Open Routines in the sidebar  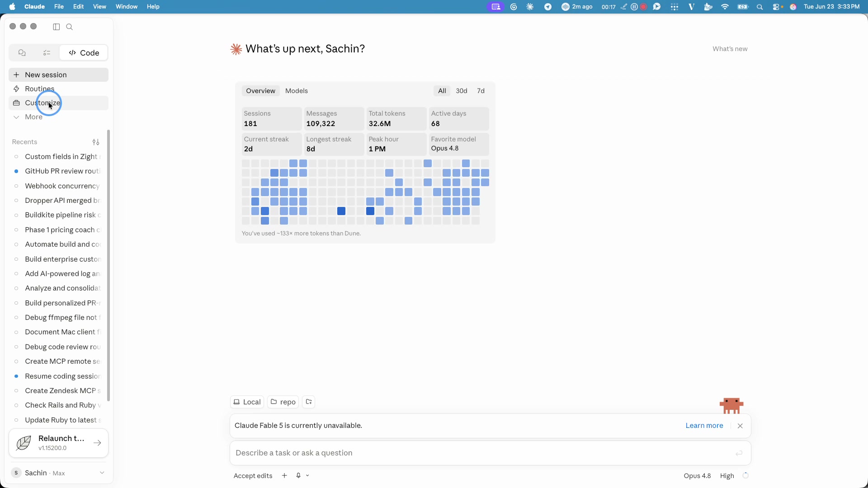58,89
